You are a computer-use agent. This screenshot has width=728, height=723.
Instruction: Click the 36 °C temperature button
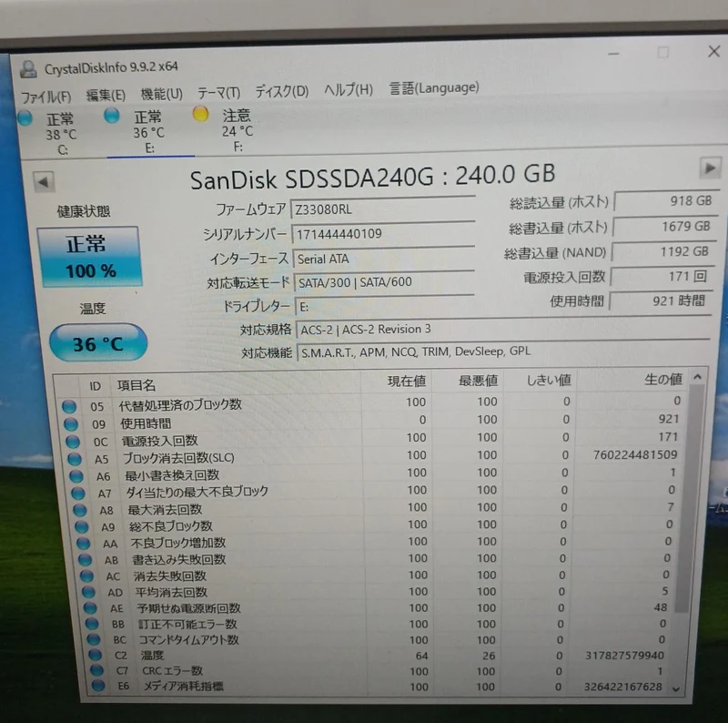[98, 343]
